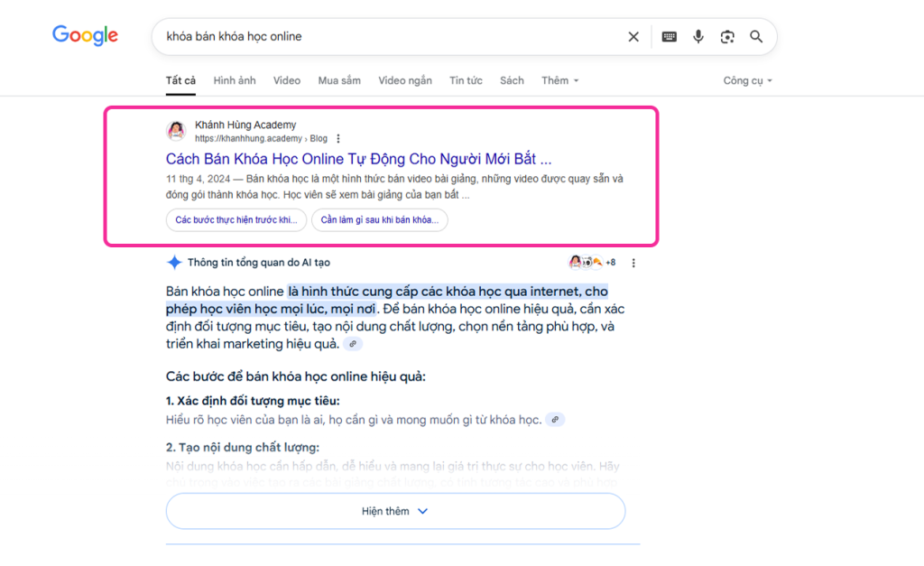Screen dimensions: 924x566
Task: Go to the Video ngắn tab
Action: click(405, 80)
